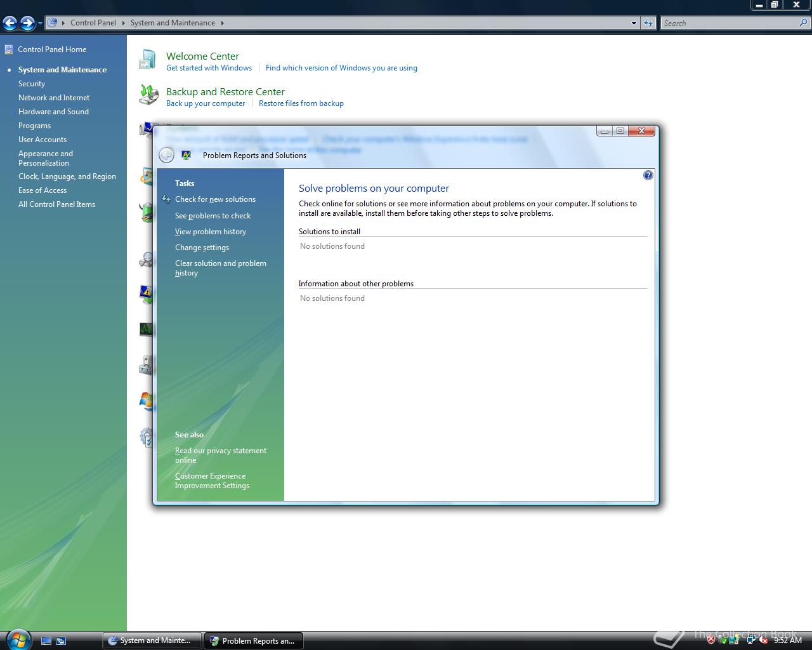Click the magnifier icon in the Search box
This screenshot has width=812, height=650.
[x=804, y=23]
